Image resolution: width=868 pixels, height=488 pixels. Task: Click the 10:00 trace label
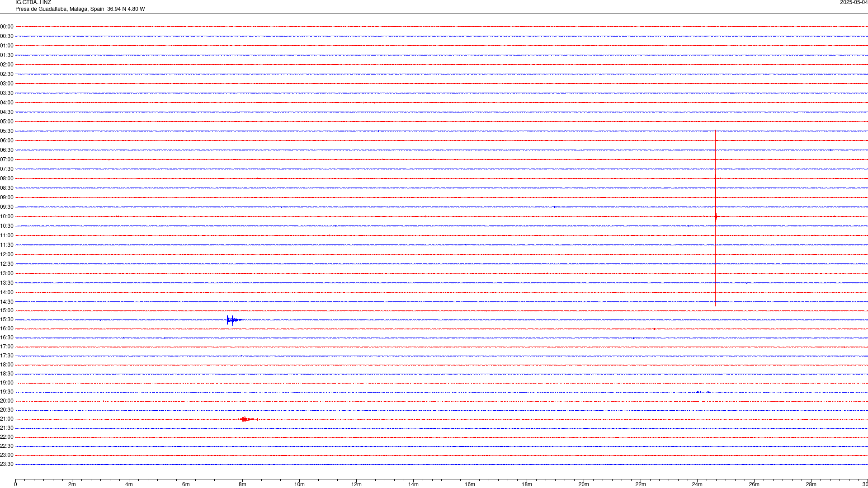[7, 216]
